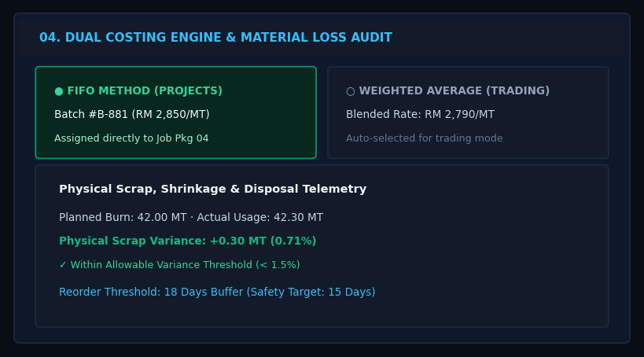Click Blended Rate: RM 2,790/MT text
The height and width of the screenshot is (357, 644).
click(x=420, y=114)
